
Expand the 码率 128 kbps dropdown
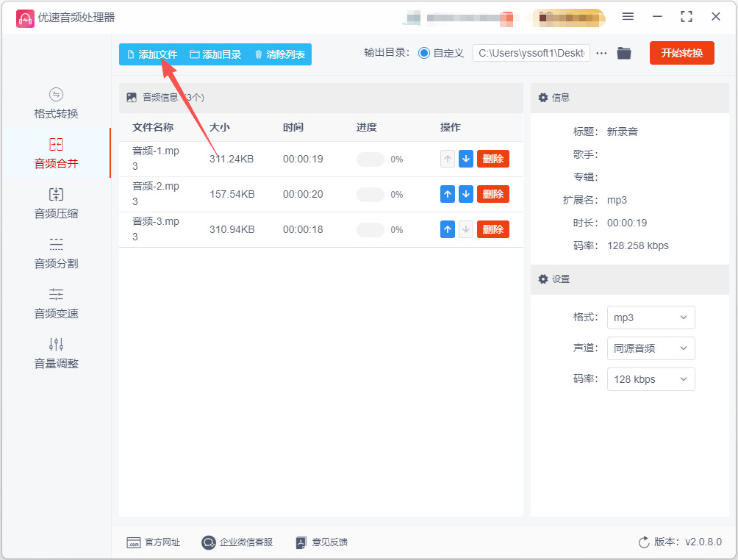(x=651, y=379)
